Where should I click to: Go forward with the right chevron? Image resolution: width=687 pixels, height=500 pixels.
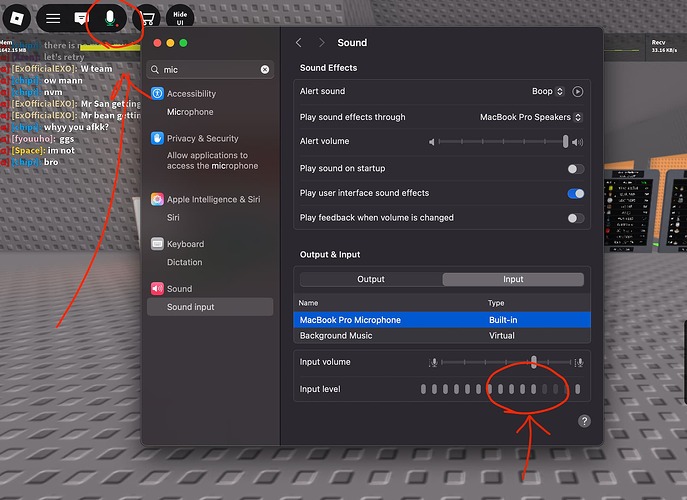point(322,43)
